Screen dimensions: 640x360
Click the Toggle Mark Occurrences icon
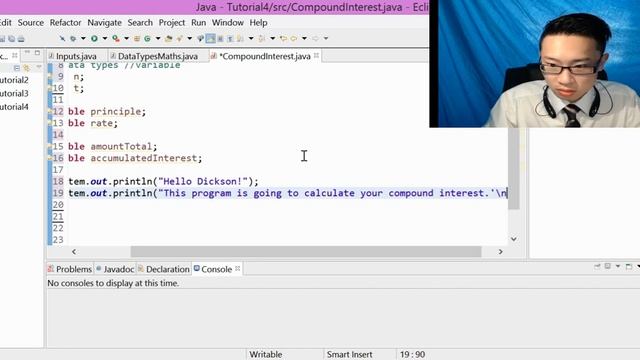(x=200, y=38)
